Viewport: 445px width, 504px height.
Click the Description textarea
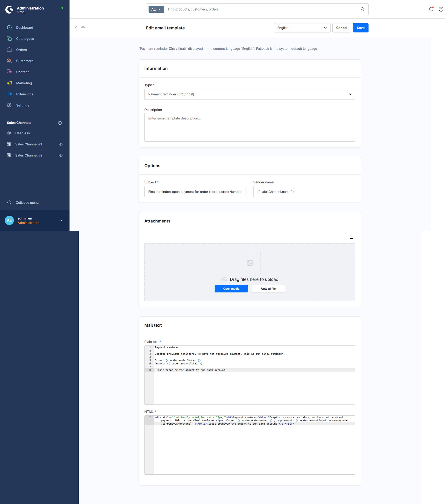point(249,127)
